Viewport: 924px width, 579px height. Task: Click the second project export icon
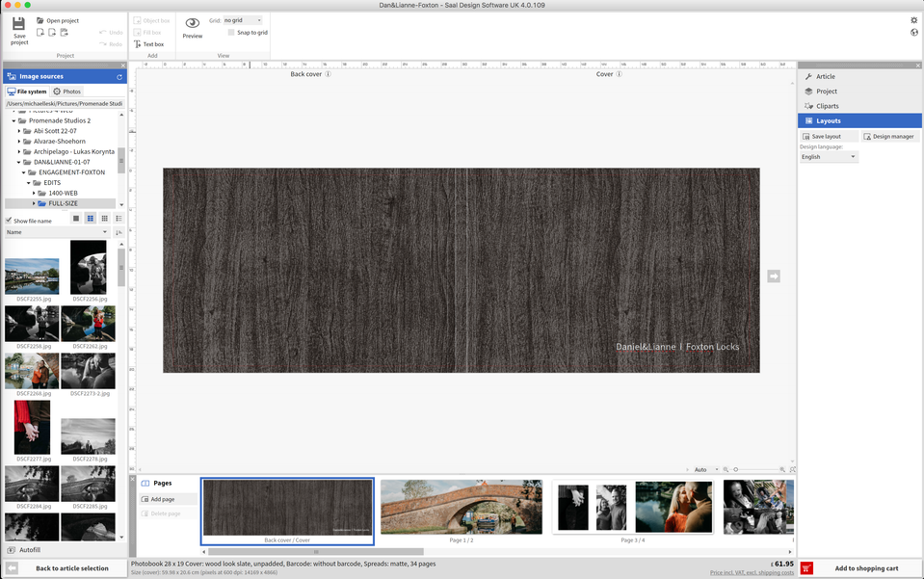pos(52,33)
